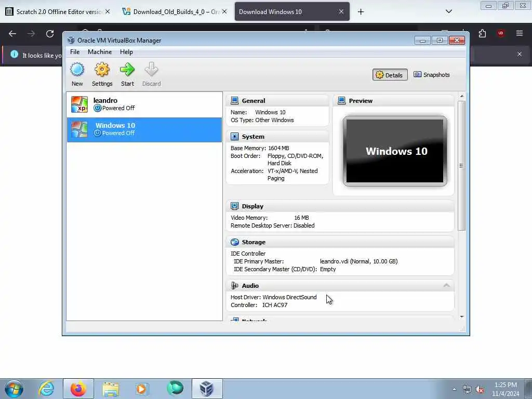Open the Help menu

coord(126,52)
